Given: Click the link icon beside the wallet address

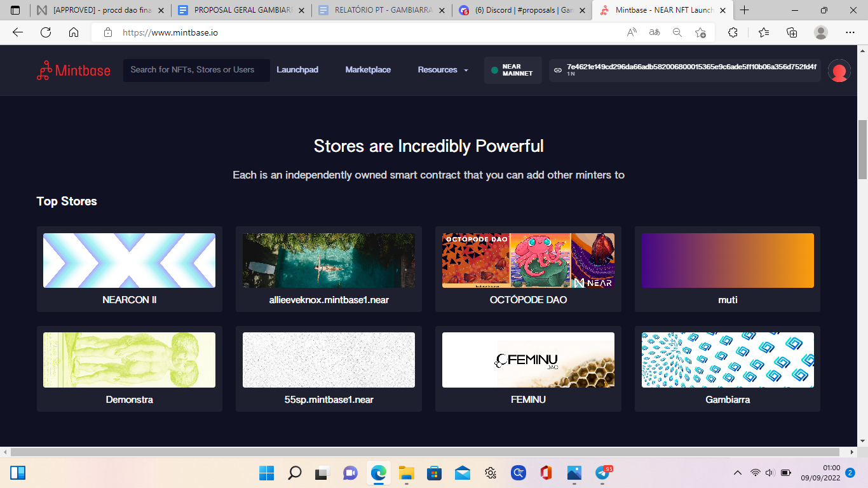Looking at the screenshot, I should [557, 70].
